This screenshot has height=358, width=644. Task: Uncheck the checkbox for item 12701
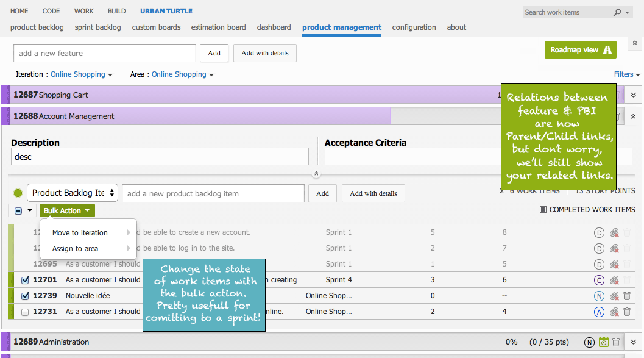[25, 281]
